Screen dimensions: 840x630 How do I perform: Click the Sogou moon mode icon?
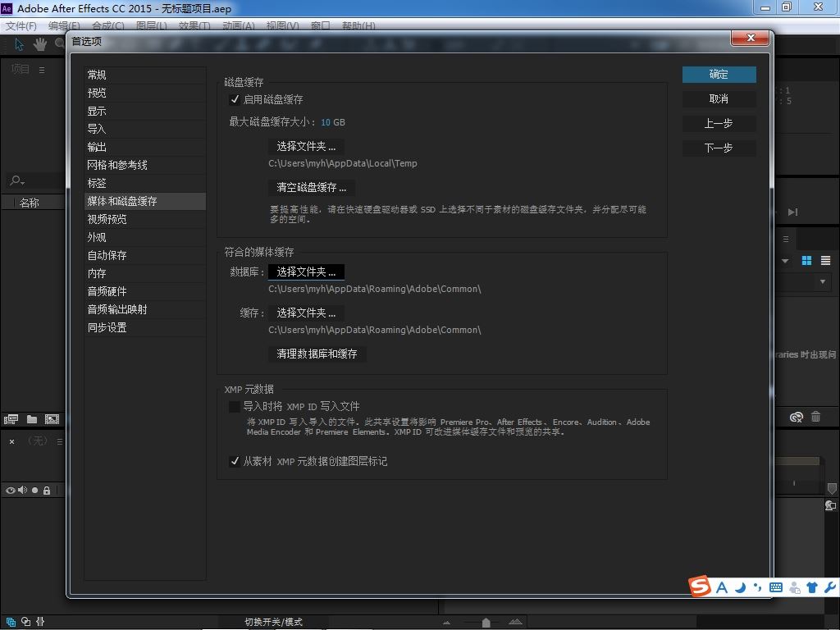[740, 587]
